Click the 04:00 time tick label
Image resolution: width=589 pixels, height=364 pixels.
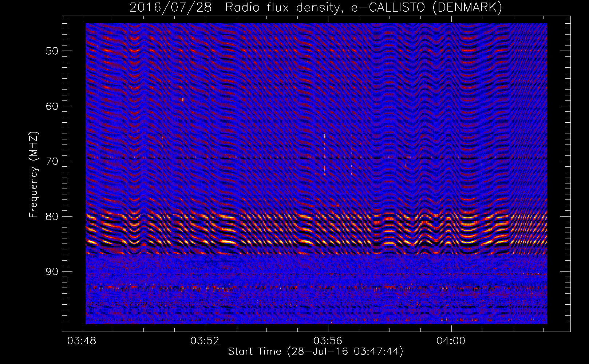[451, 341]
